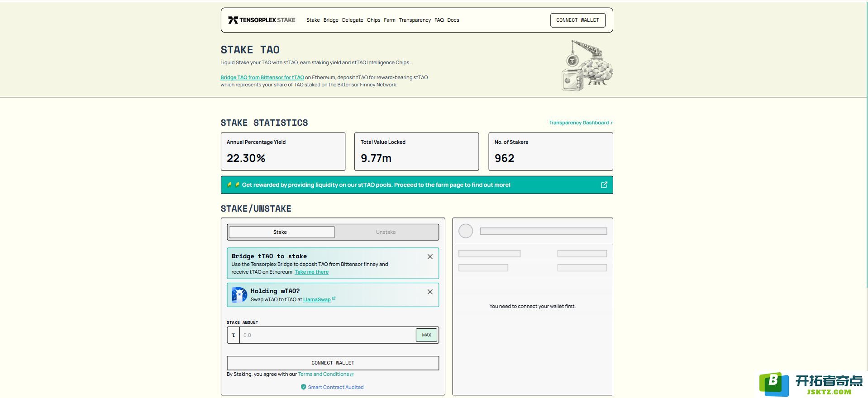Click the crane and brain illustration
Viewport: 868px width, 398px height.
coord(587,65)
